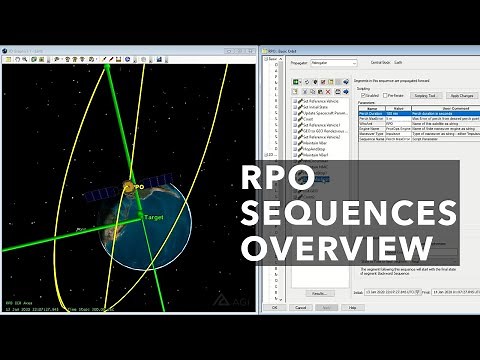Click the insert new segment icon
Screen dimensions: 480x360
[295, 92]
